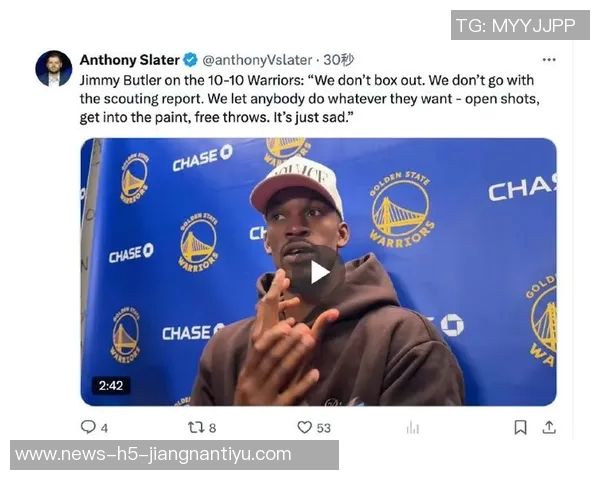Bookmark this tweet
The image size is (600, 480).
coord(520,427)
